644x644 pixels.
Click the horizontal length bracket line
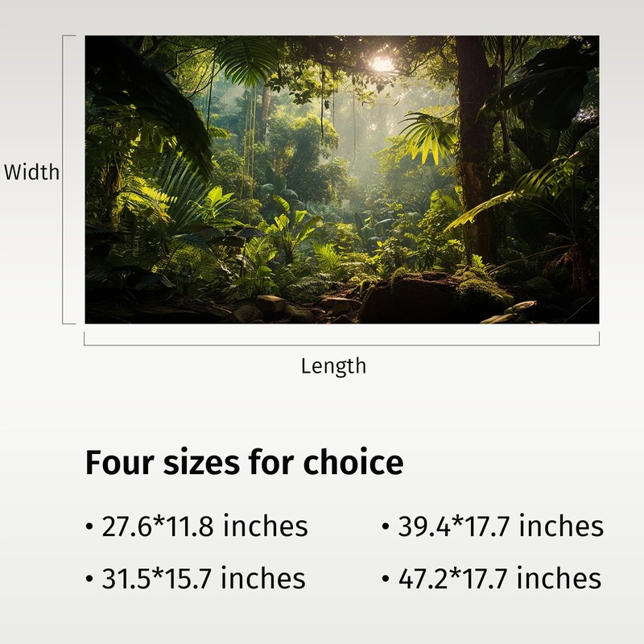coord(341,345)
